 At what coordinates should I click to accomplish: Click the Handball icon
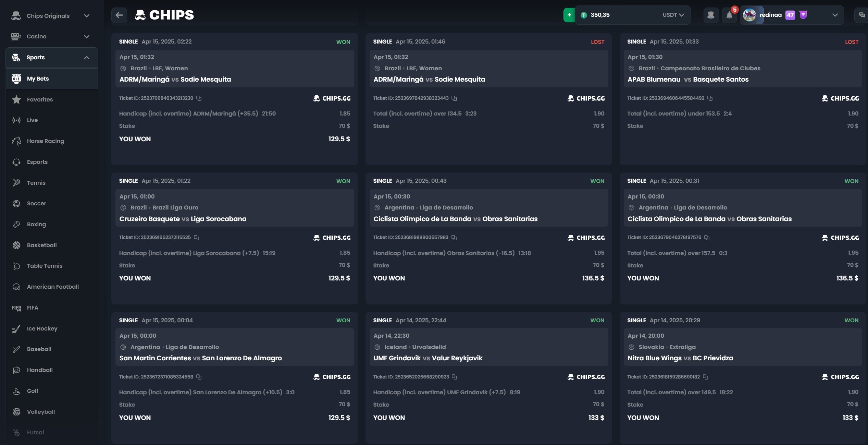16,370
